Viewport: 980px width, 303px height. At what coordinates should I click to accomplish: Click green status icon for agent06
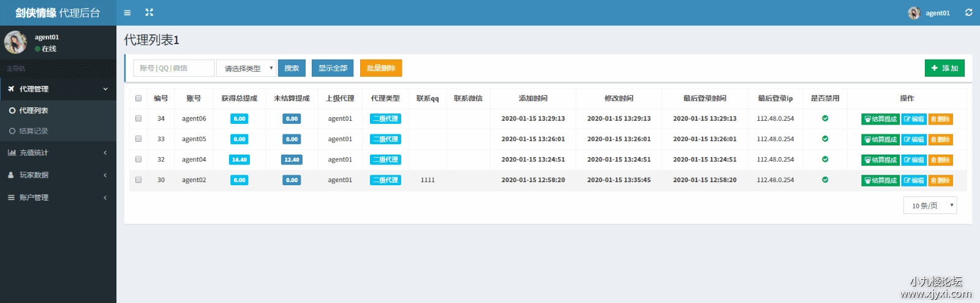825,118
